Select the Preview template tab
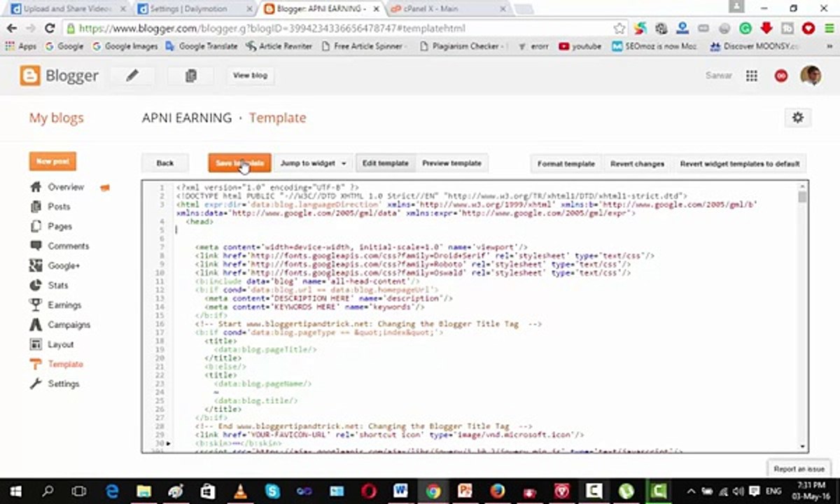 coord(451,163)
